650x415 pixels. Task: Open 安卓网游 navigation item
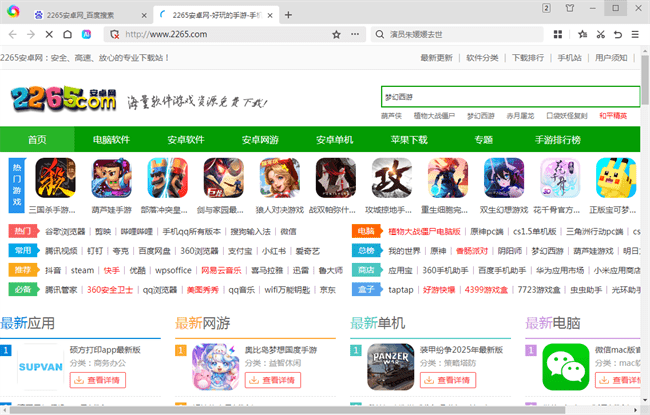[260, 140]
